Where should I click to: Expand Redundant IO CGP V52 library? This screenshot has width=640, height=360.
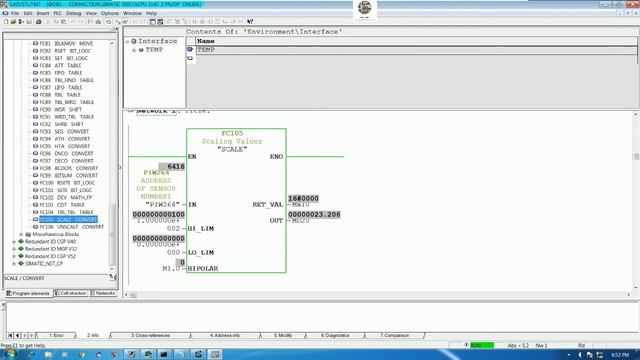point(14,256)
